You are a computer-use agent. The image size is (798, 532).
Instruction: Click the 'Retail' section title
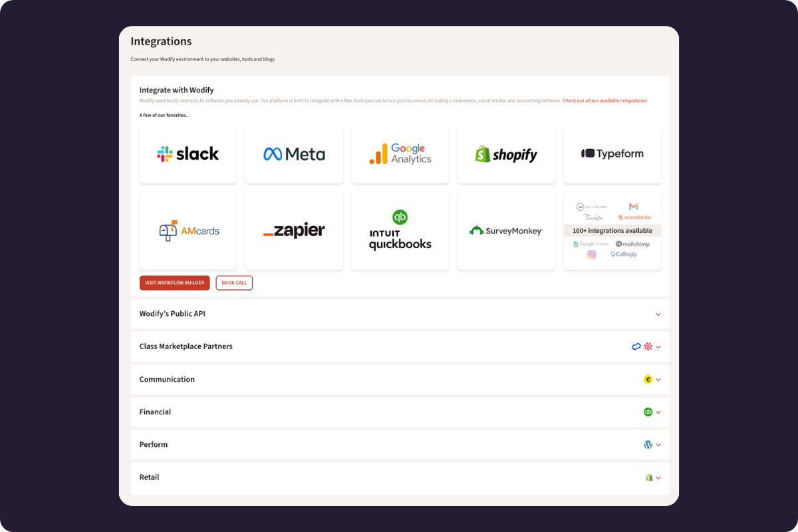tap(150, 477)
